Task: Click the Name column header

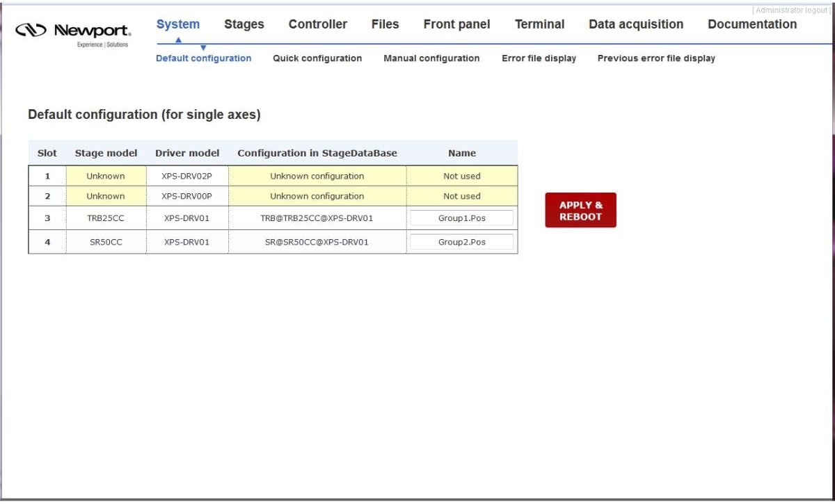Action: pos(462,153)
